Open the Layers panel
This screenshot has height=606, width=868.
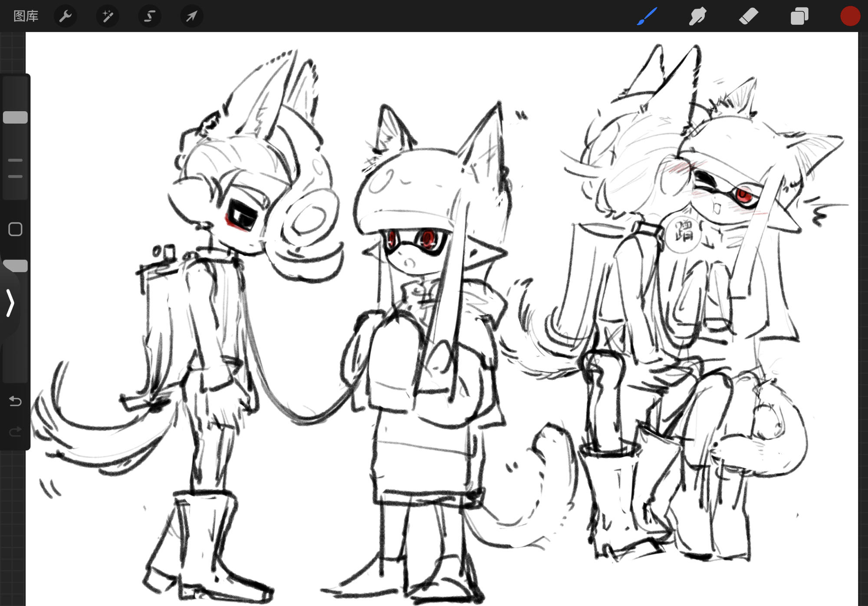tap(799, 16)
